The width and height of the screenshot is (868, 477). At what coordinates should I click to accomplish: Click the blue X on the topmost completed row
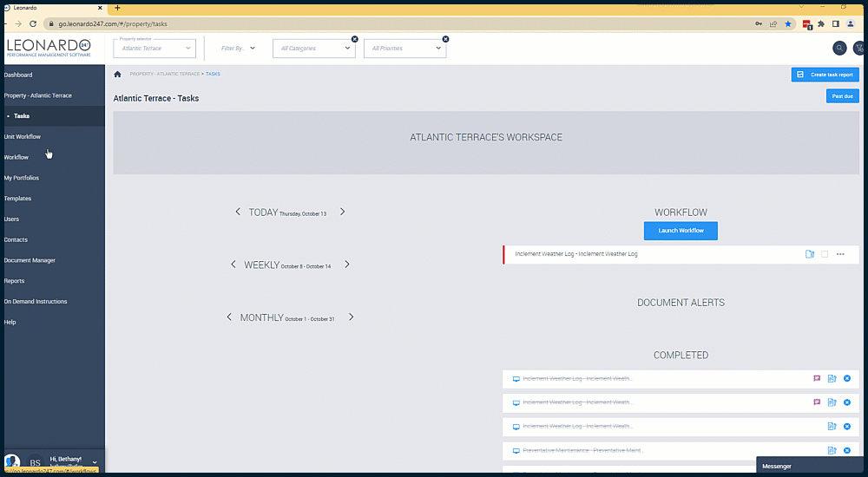847,378
